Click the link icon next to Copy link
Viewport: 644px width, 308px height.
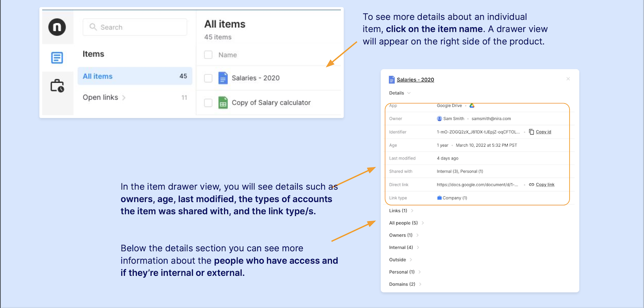click(531, 185)
